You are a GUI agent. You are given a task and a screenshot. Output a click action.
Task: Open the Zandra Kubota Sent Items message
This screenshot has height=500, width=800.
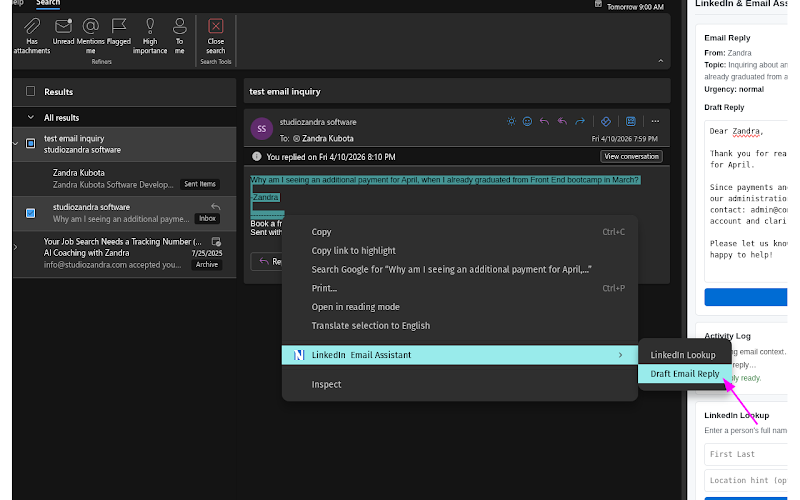click(x=124, y=179)
